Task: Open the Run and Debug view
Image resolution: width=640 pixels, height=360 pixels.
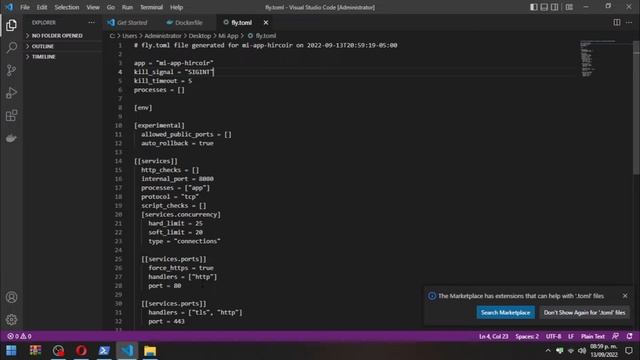Action: point(11,93)
